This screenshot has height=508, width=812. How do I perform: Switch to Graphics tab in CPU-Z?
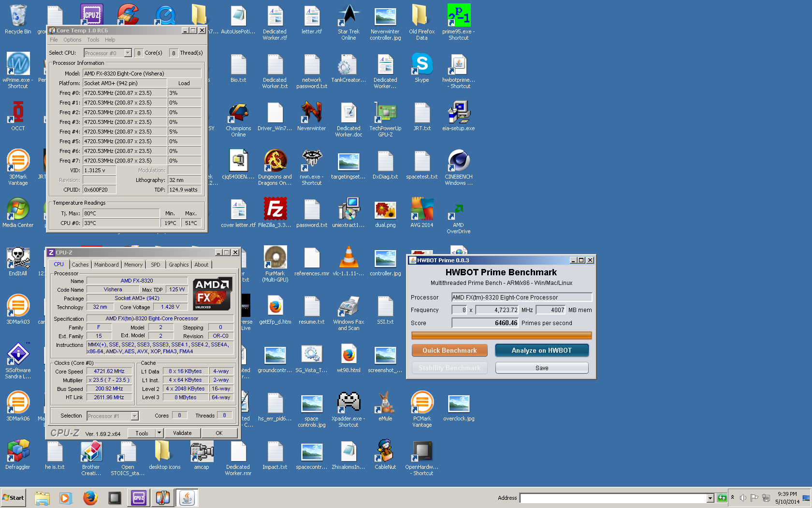[179, 265]
